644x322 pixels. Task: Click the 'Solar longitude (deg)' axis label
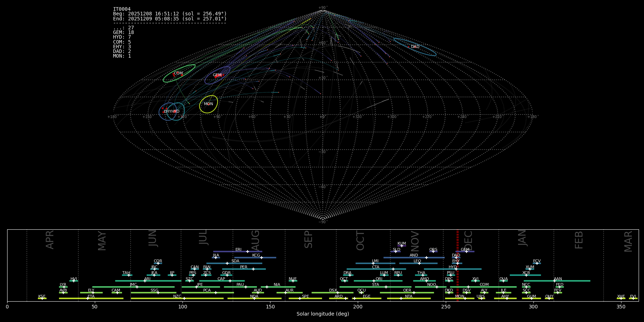pos(323,314)
